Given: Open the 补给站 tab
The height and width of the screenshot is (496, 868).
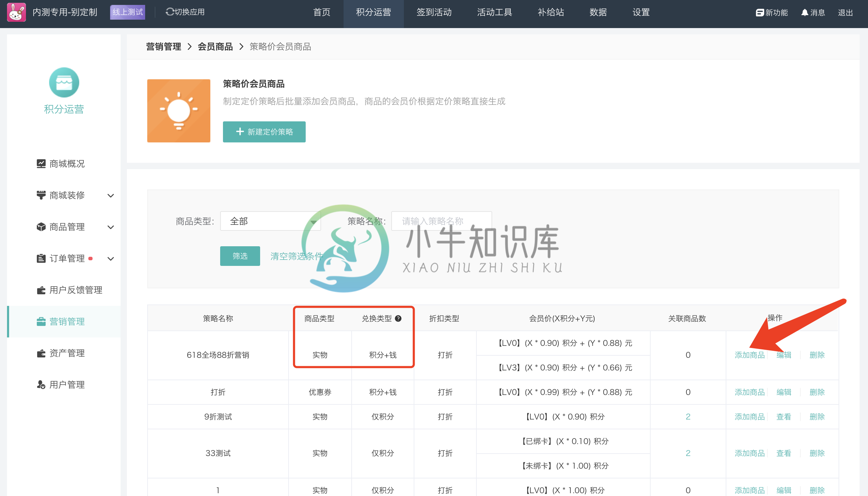Looking at the screenshot, I should (x=551, y=12).
